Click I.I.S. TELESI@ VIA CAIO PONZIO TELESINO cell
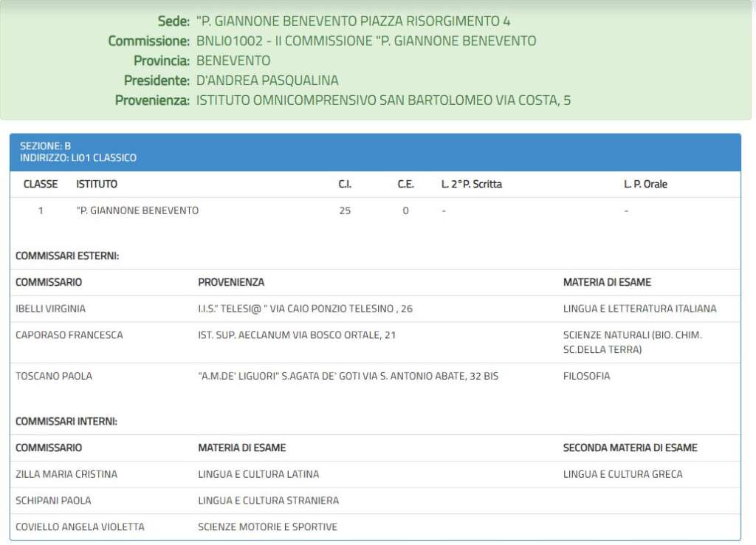Screen dimensions: 756x545 click(x=305, y=309)
